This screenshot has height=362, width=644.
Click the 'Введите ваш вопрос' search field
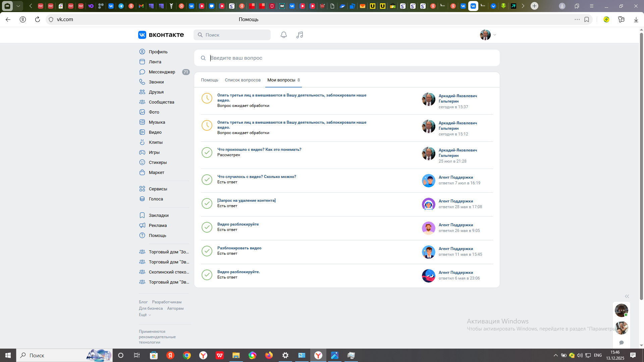click(x=347, y=58)
